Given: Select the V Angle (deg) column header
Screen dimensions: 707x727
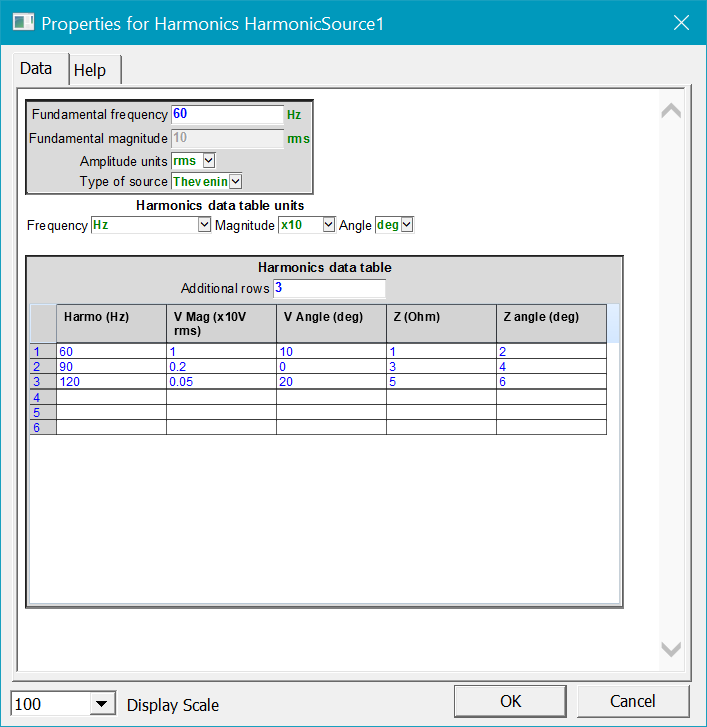Looking at the screenshot, I should coord(331,324).
